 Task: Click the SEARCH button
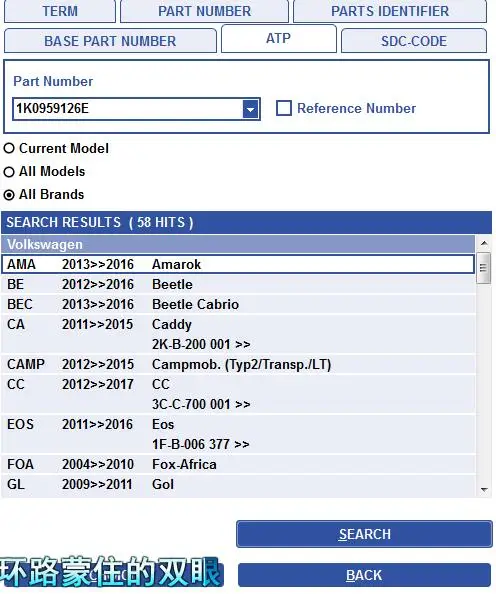[364, 534]
